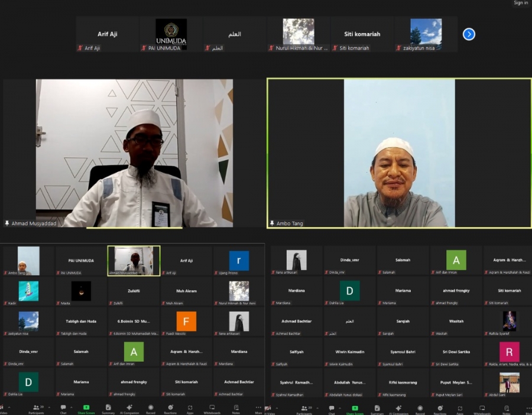Open AI Companion in the left meeting toolbar
This screenshot has width=532, height=415.
(129, 408)
